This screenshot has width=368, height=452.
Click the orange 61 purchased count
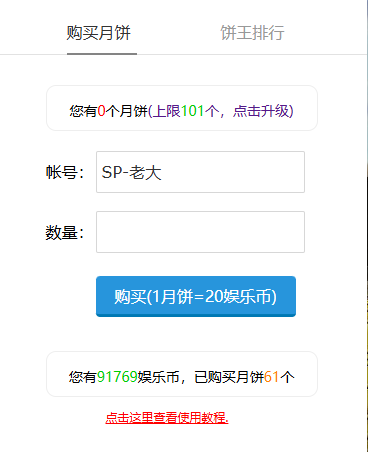point(271,377)
